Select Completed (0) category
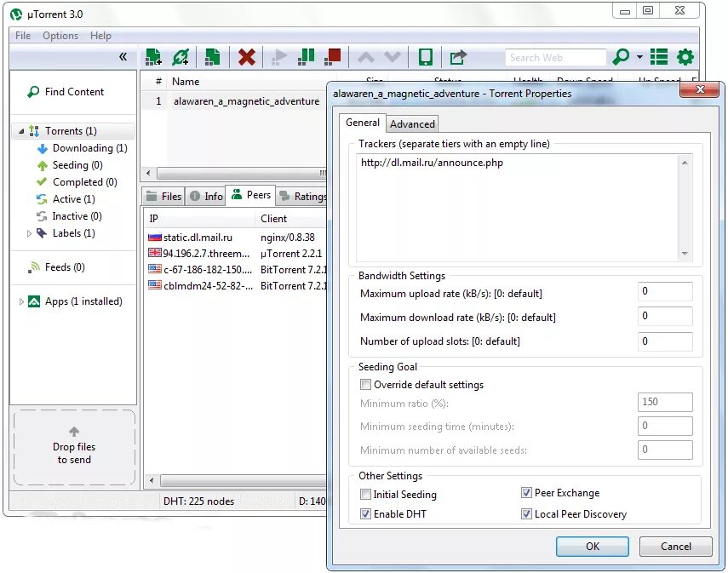728x573 pixels. pyautogui.click(x=77, y=182)
